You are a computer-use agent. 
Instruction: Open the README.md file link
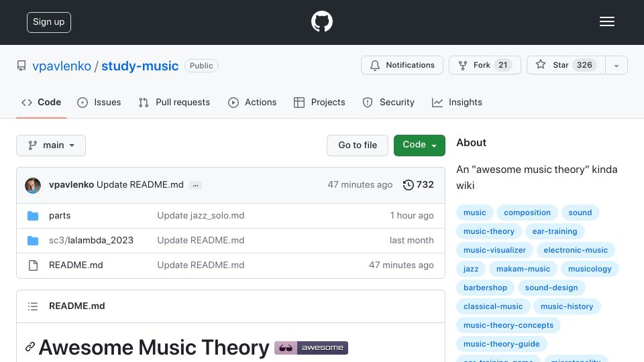click(76, 265)
